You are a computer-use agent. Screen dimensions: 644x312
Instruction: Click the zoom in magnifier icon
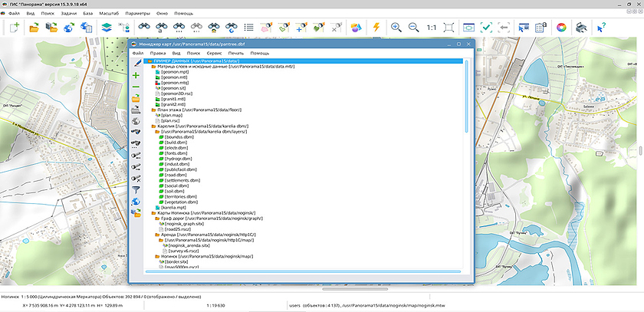pos(396,27)
